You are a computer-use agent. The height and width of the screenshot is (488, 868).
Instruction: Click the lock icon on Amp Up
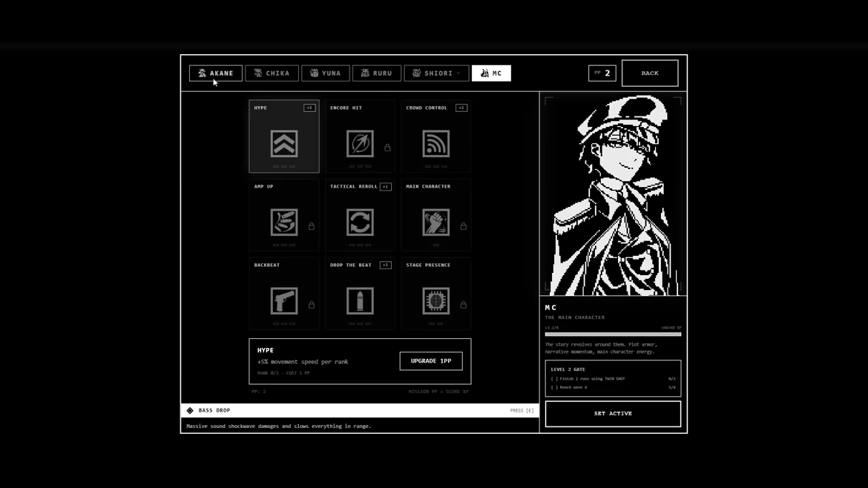pos(312,226)
